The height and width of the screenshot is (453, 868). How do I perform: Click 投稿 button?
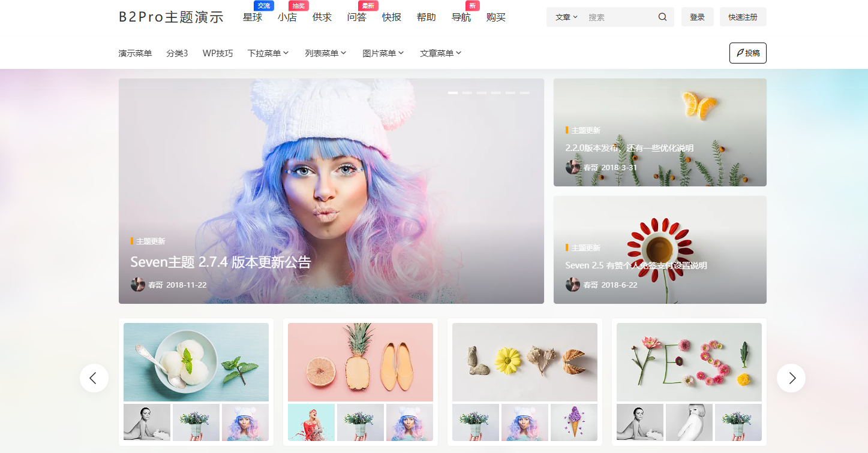click(748, 53)
